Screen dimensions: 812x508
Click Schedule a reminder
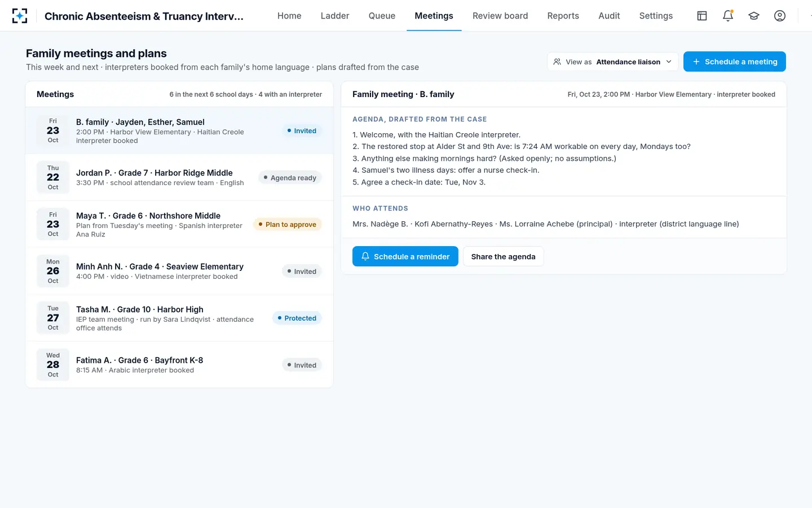(405, 256)
